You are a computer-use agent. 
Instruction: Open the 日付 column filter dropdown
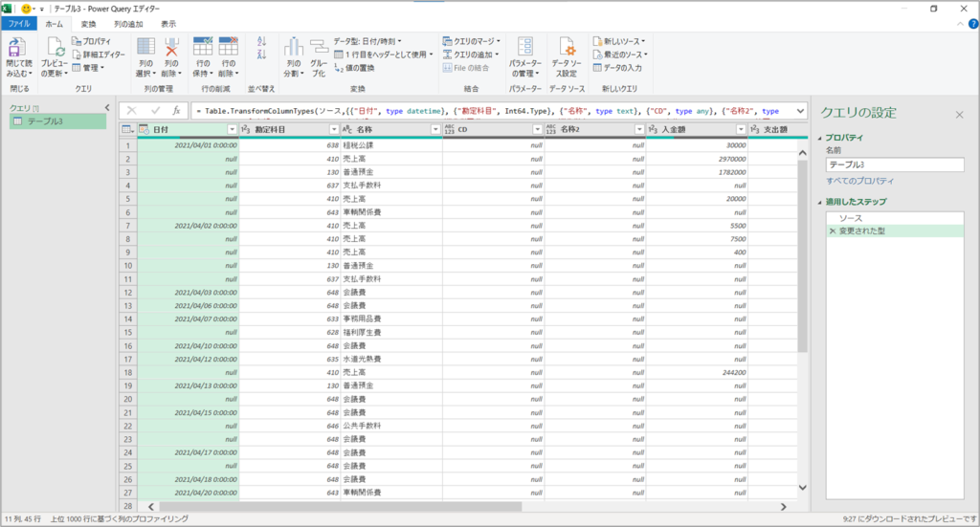(x=232, y=129)
